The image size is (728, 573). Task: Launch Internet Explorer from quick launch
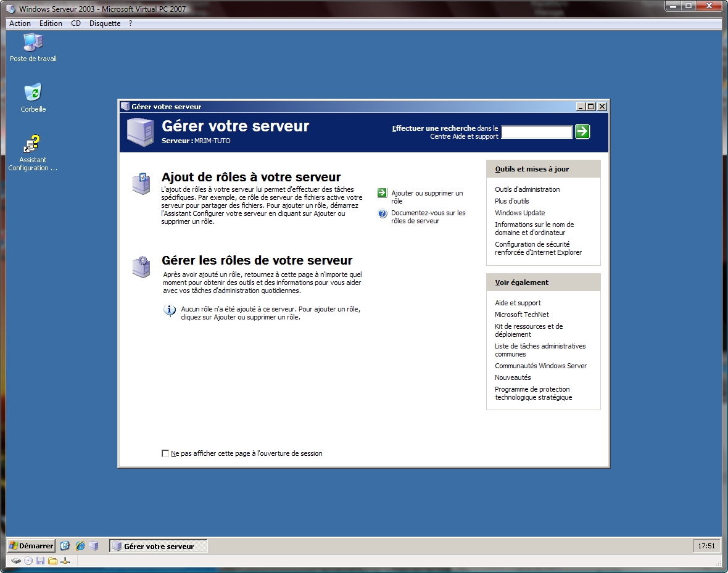point(80,546)
